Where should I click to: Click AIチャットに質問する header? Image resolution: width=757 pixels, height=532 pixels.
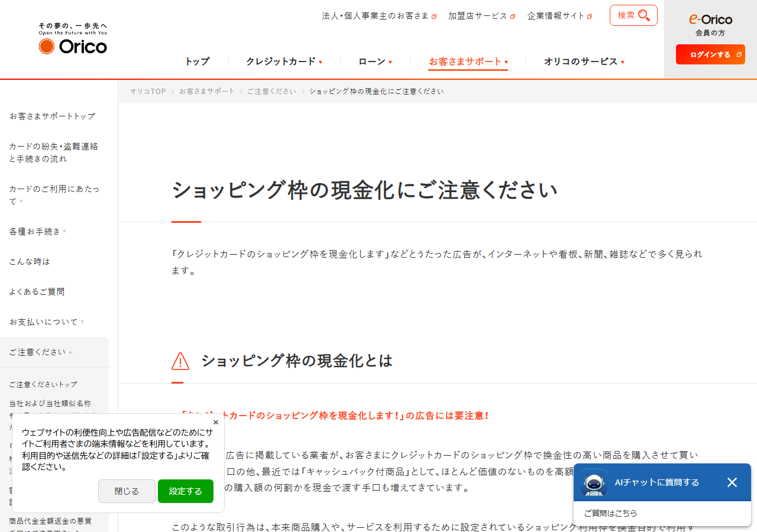pyautogui.click(x=657, y=482)
